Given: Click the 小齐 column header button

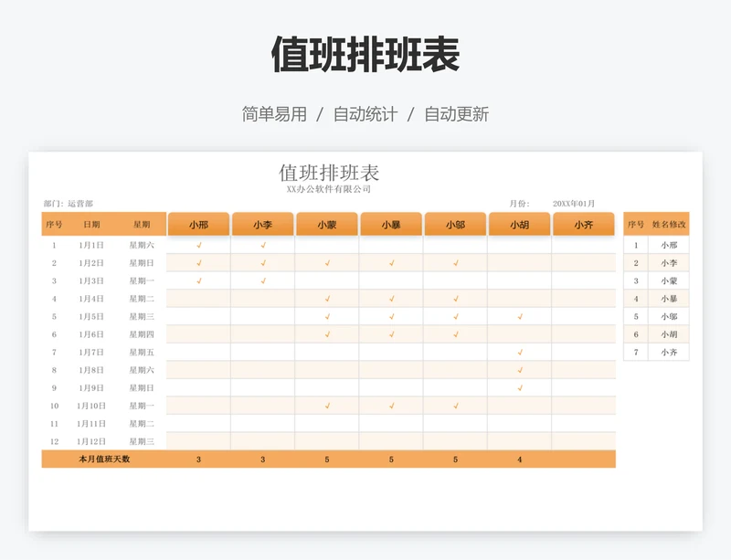Looking at the screenshot, I should click(x=584, y=225).
